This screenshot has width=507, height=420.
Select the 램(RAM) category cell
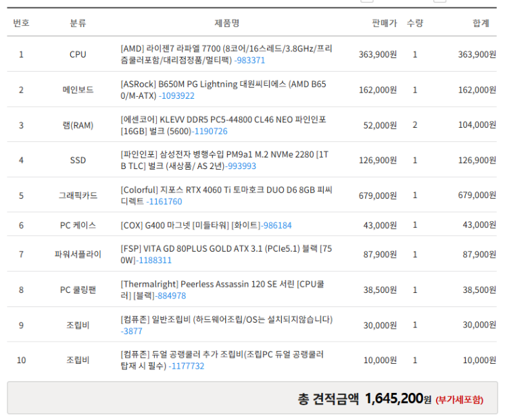pos(78,125)
